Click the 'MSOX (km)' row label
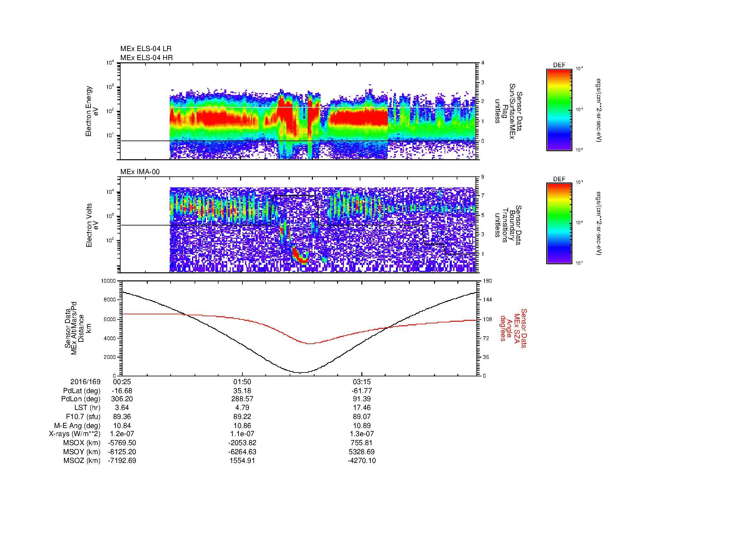 tap(82, 443)
